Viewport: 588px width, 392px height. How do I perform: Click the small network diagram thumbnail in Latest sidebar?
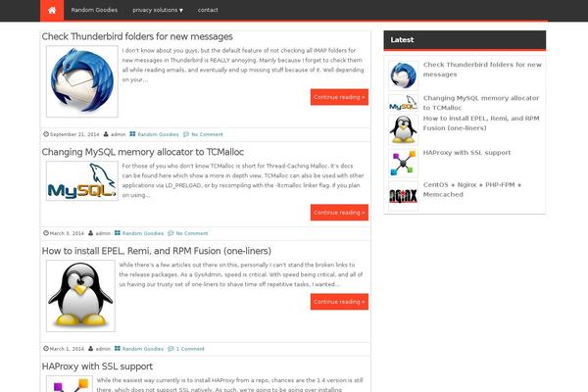[403, 163]
